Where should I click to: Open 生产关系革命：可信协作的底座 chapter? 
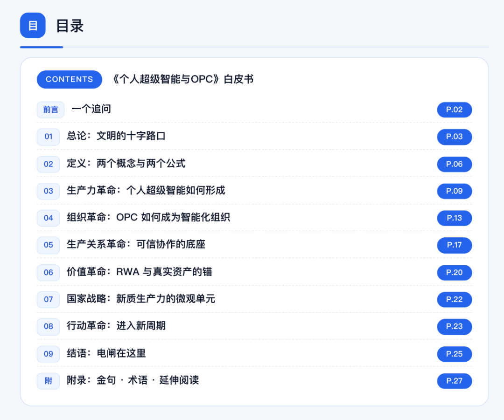point(136,244)
